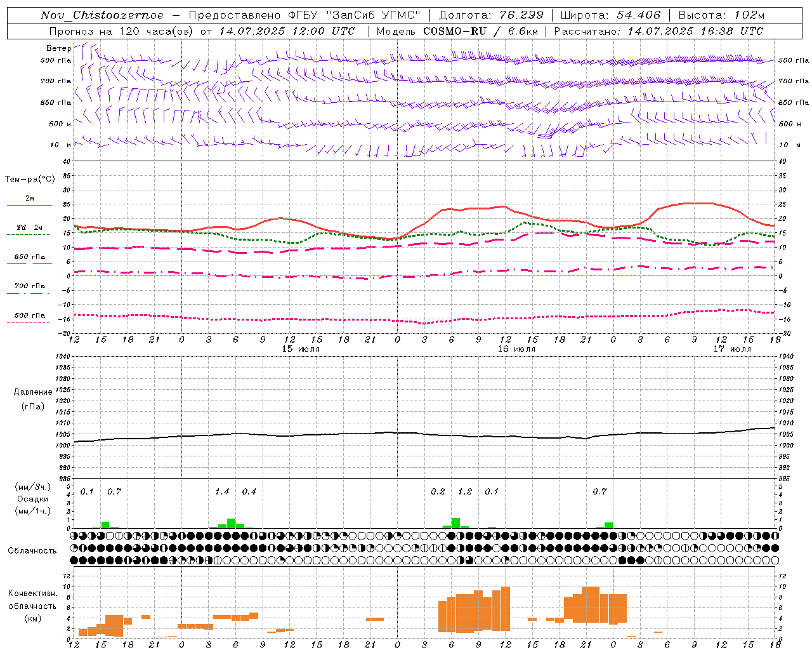Click the Облачность cloud cover label
The height and width of the screenshot is (650, 812).
(x=32, y=551)
